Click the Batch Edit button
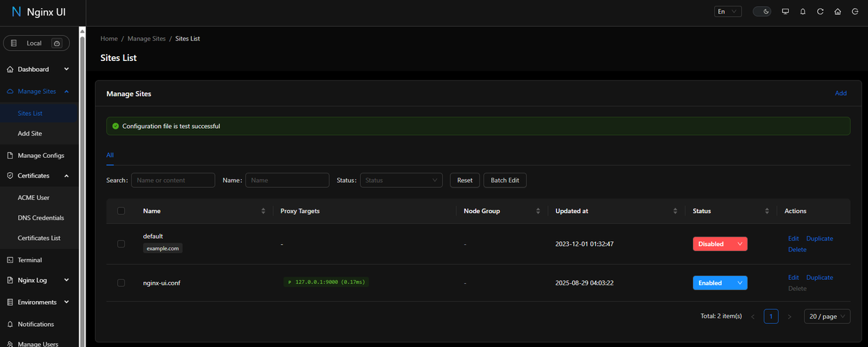 pos(505,180)
